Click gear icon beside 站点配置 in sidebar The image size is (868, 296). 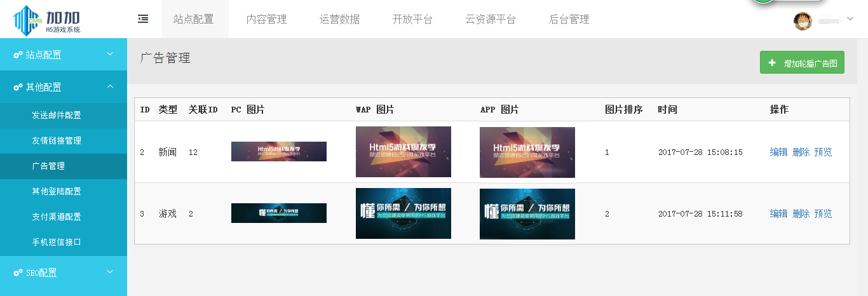coord(18,55)
